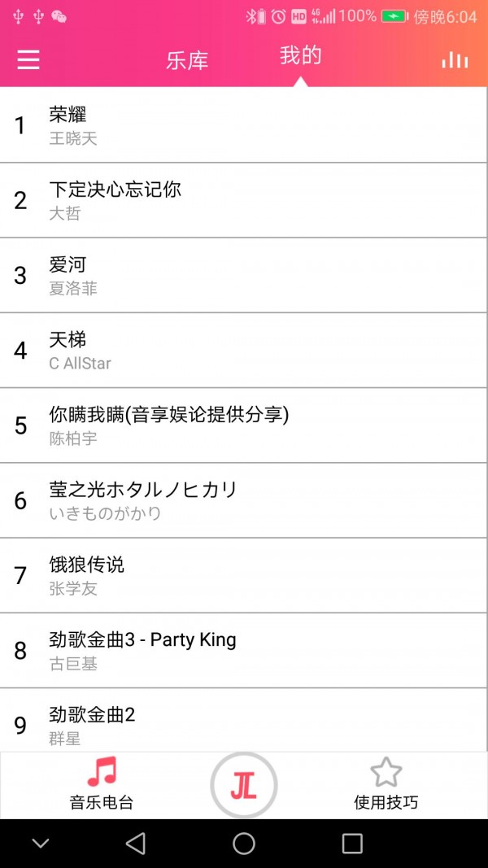
Task: Play 天梯 by C AllStar
Action: click(x=244, y=350)
